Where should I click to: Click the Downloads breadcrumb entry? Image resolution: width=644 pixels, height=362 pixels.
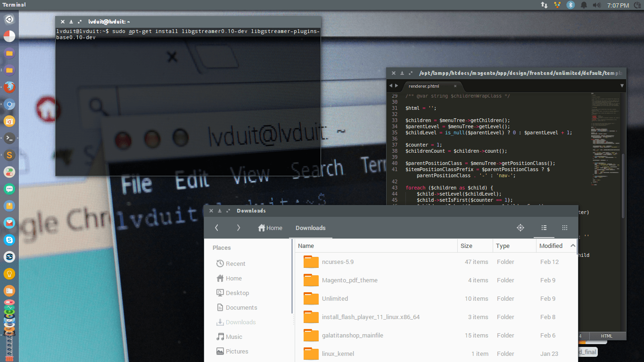coord(310,228)
